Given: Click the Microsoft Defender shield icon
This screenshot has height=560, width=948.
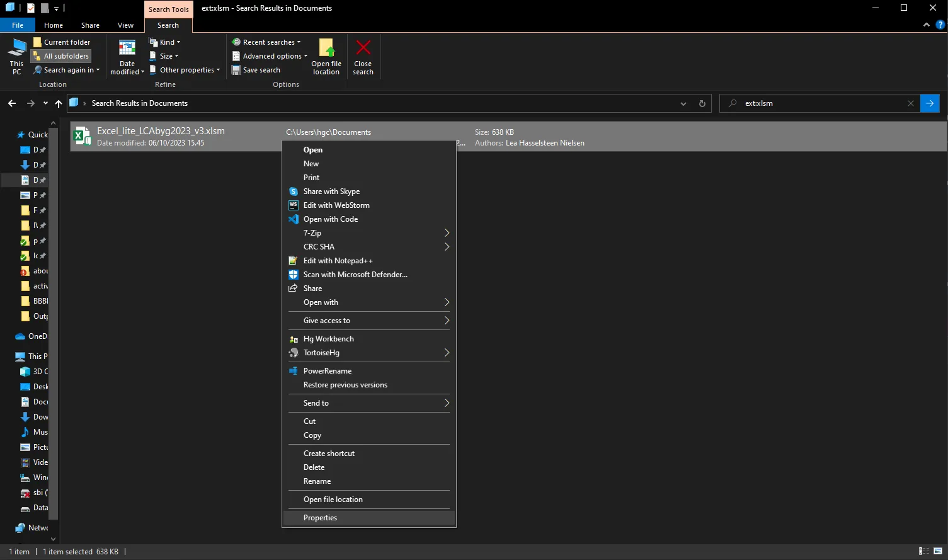Looking at the screenshot, I should click(293, 275).
